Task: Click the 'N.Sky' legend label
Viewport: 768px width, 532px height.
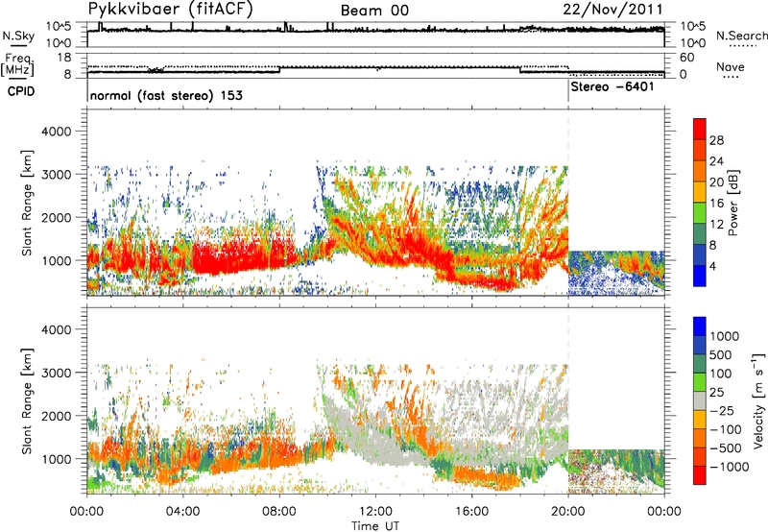Action: tap(18, 36)
